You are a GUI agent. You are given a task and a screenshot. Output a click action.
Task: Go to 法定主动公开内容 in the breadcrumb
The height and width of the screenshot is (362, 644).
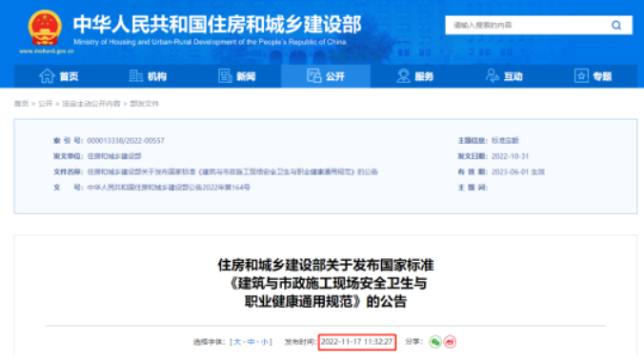[91, 104]
